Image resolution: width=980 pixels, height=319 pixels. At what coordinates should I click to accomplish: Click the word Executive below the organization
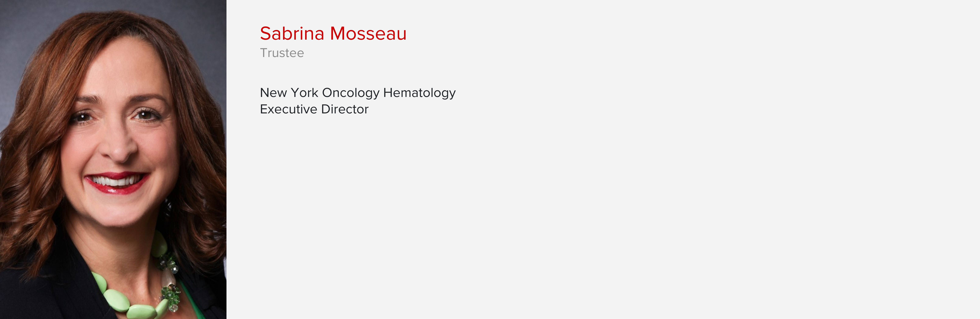[x=288, y=109]
